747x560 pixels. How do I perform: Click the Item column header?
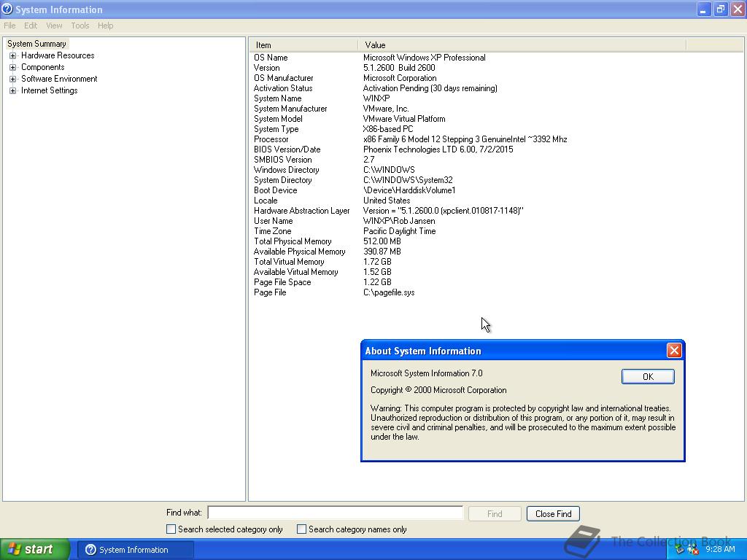[x=303, y=45]
